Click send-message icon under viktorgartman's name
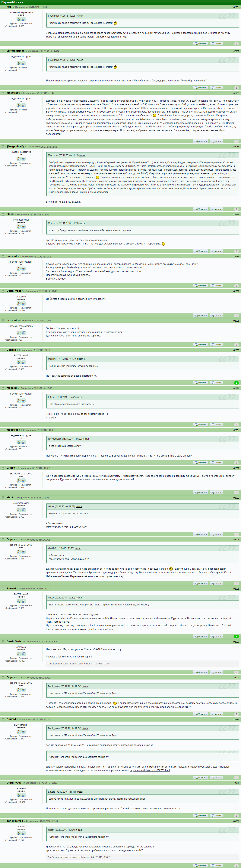241x868 pixels. click(x=24, y=63)
